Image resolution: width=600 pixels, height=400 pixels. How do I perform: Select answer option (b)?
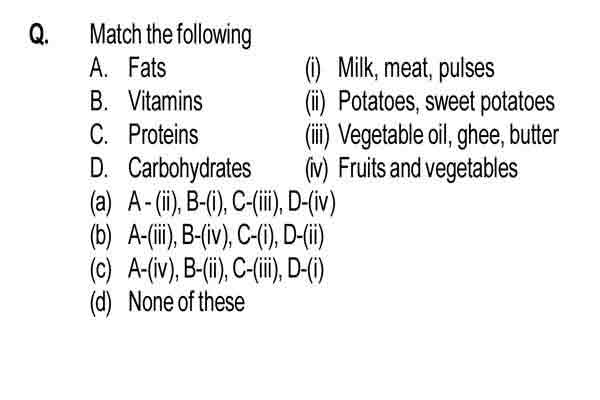(207, 235)
